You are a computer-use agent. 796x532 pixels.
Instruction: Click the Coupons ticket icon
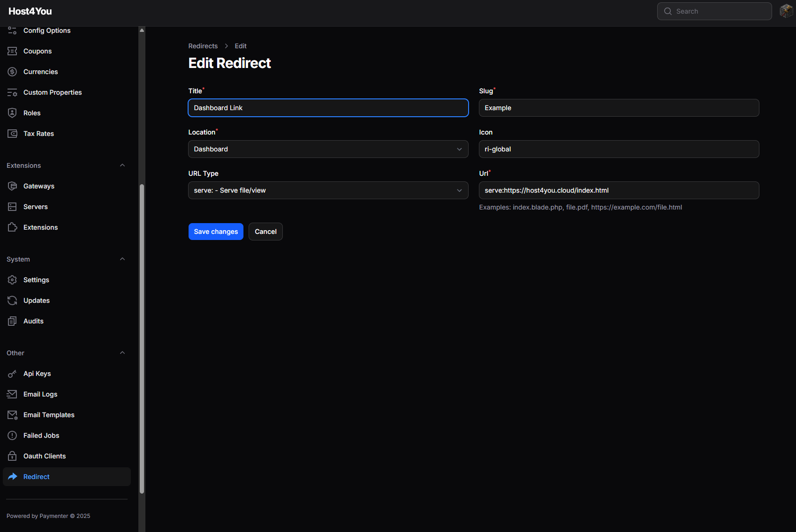[x=12, y=51]
